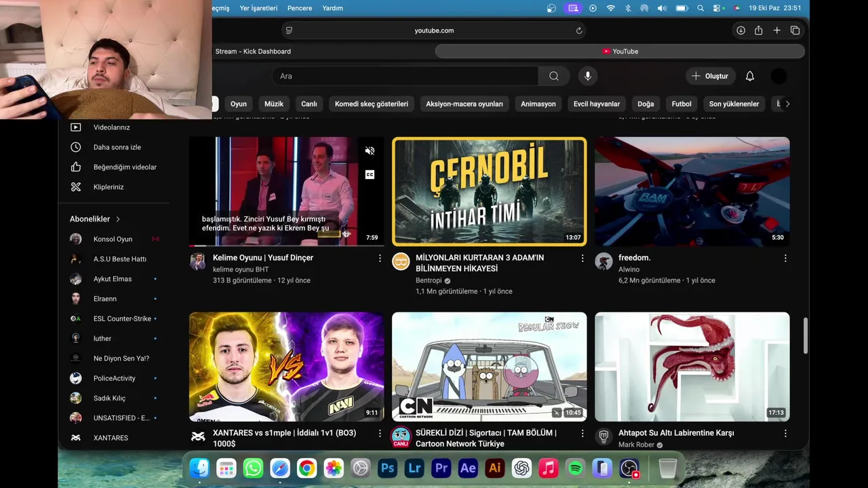Screen dimensions: 868x488
Task: Toggle the Bluetooth menu bar icon
Action: click(x=628, y=8)
